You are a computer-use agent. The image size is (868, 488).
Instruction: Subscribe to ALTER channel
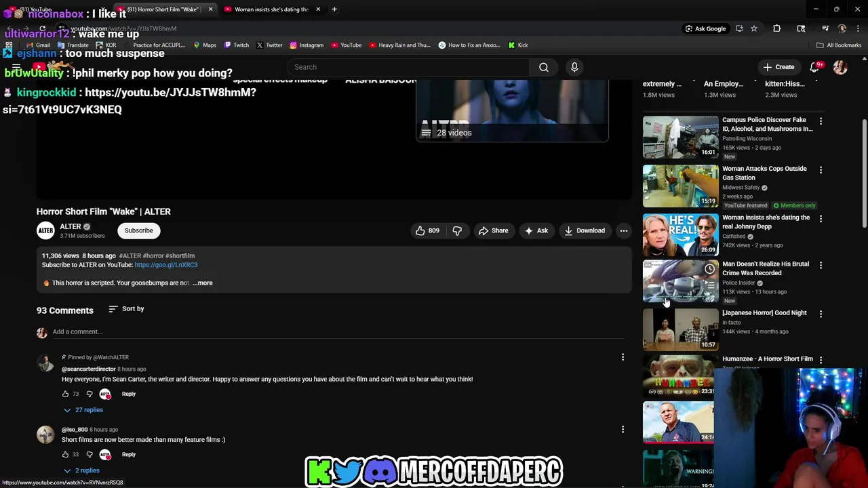coord(138,230)
